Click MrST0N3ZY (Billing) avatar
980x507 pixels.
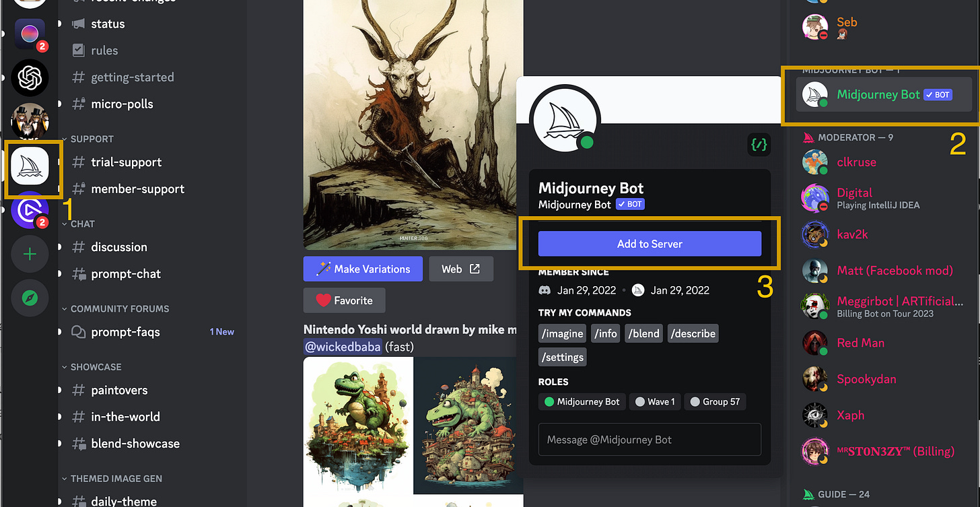pos(815,451)
